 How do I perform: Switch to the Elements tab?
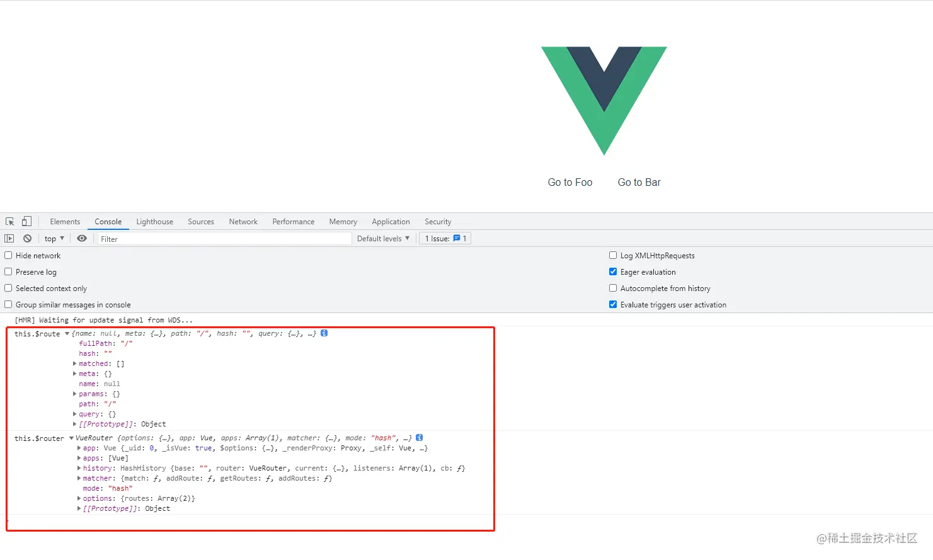65,222
